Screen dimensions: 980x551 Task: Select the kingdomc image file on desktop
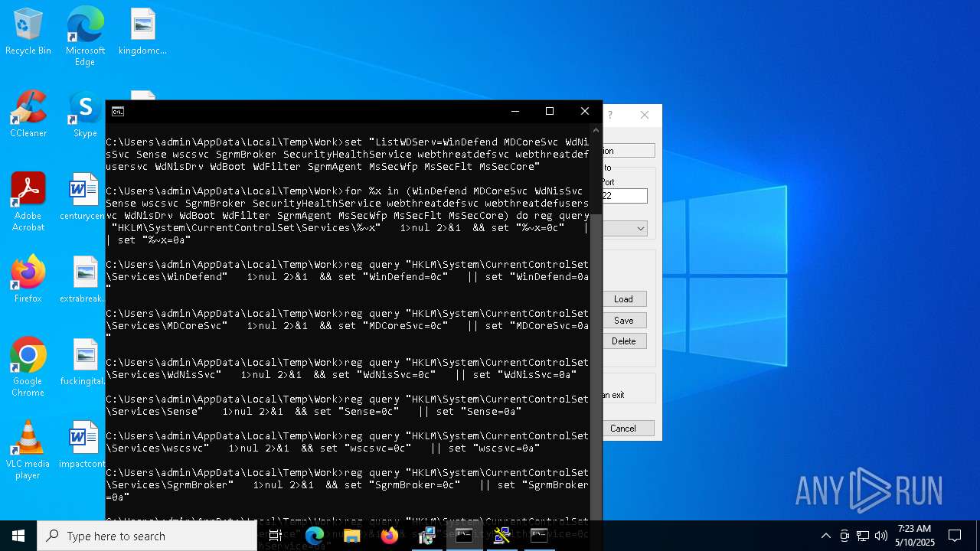click(142, 32)
